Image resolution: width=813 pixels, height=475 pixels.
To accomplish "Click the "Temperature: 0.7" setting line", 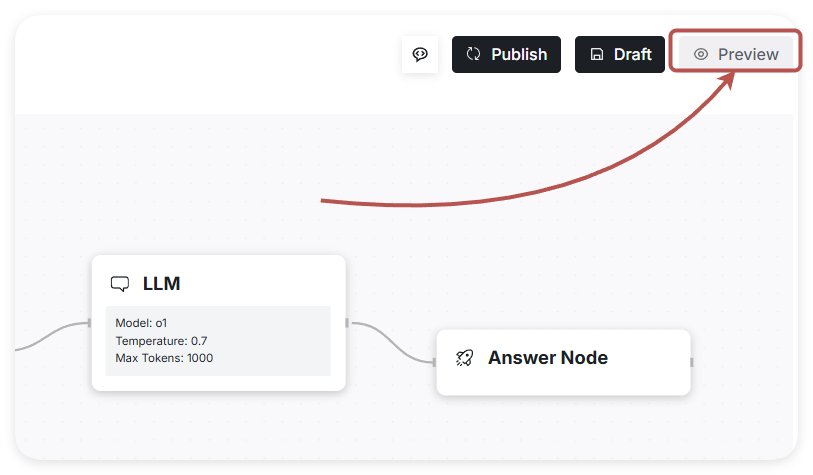I will coord(161,341).
